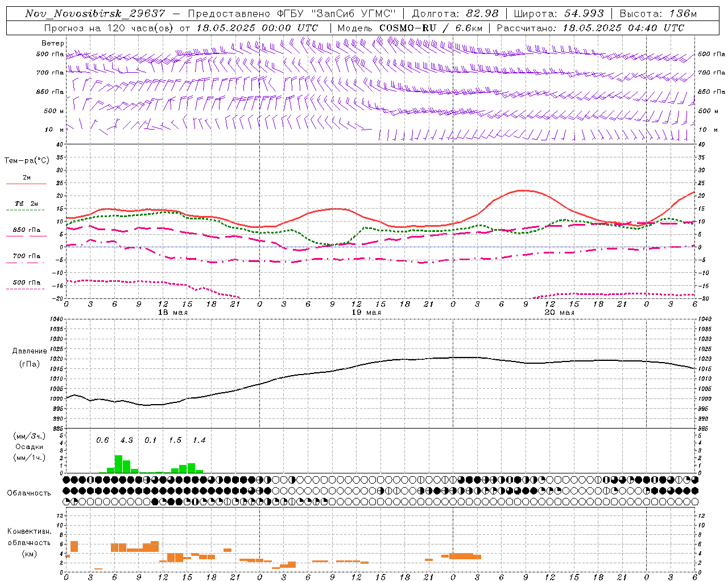
Task: Click the Ветер panel label
Action: (x=52, y=43)
